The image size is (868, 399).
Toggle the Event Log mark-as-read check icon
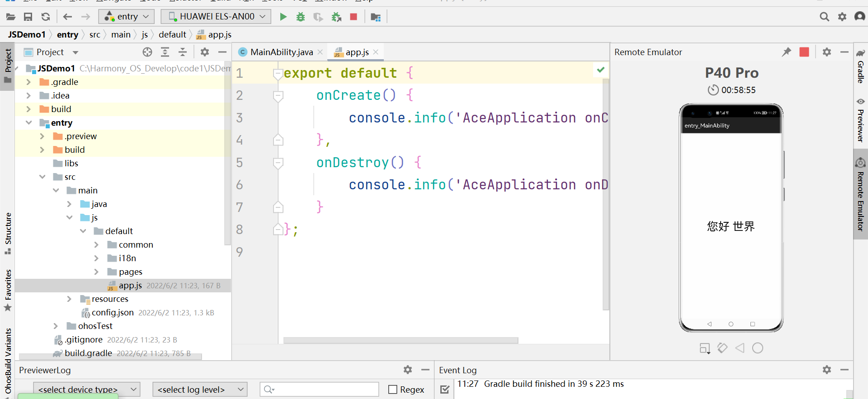[x=445, y=390]
